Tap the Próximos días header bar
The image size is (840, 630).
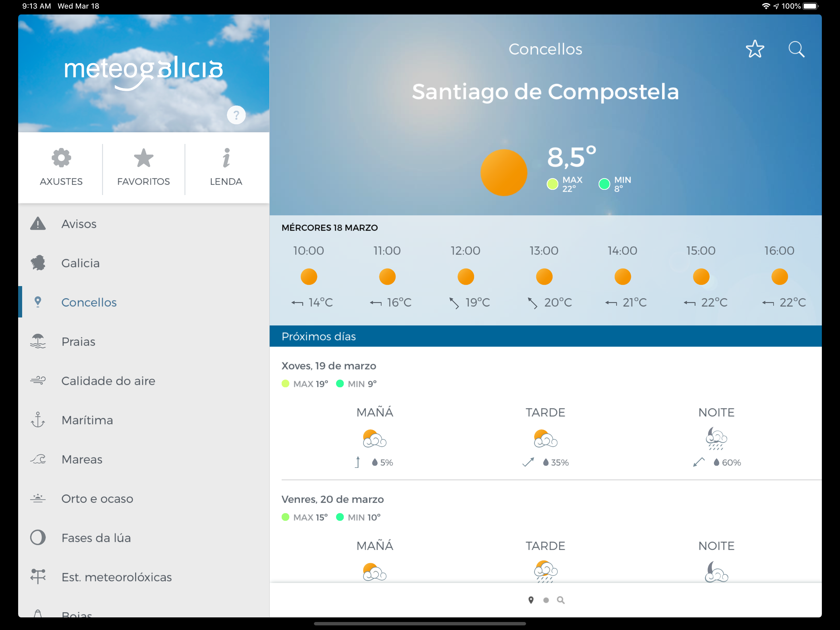click(x=545, y=336)
